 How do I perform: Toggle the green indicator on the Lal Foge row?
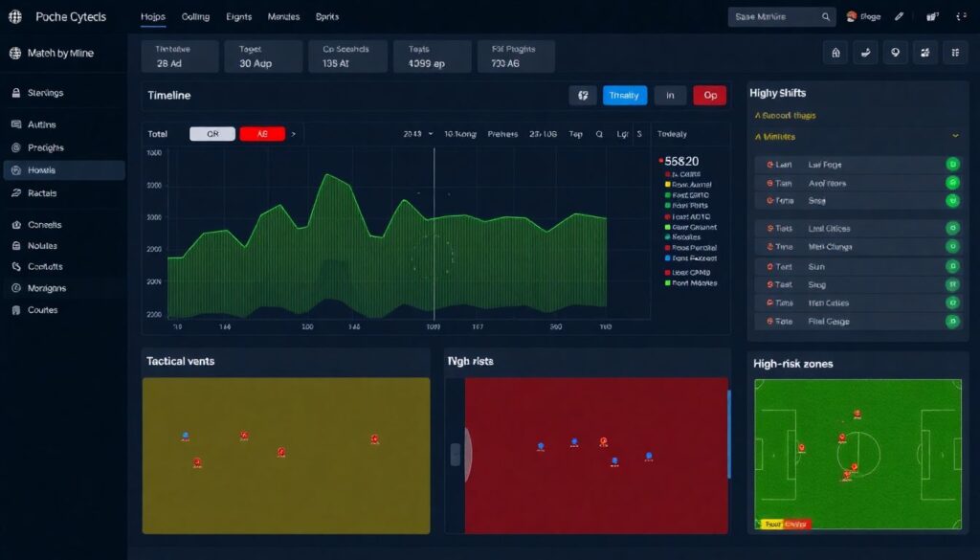point(952,165)
